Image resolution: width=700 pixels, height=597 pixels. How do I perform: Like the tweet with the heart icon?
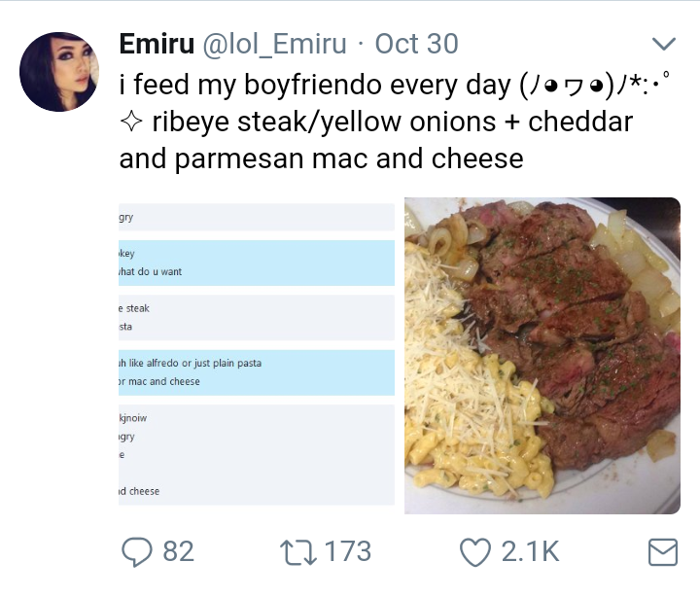pos(473,552)
